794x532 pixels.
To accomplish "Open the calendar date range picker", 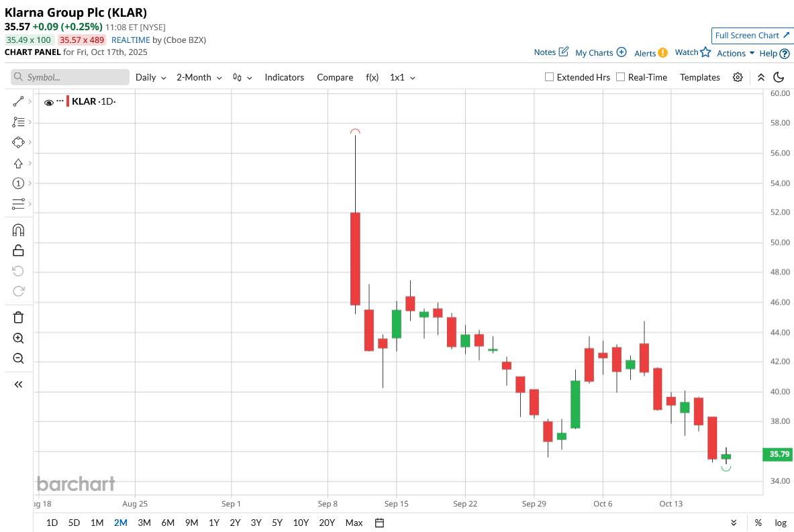I will (x=379, y=523).
